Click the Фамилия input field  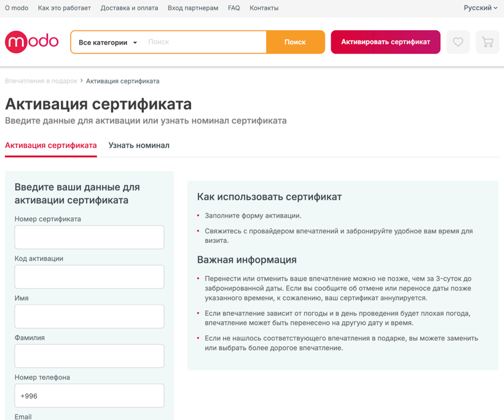point(89,356)
